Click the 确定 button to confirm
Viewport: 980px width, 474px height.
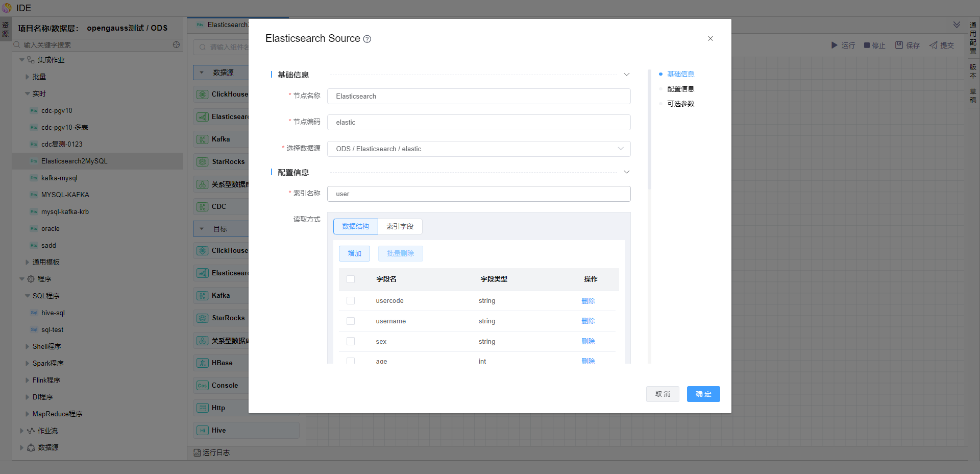[703, 394]
